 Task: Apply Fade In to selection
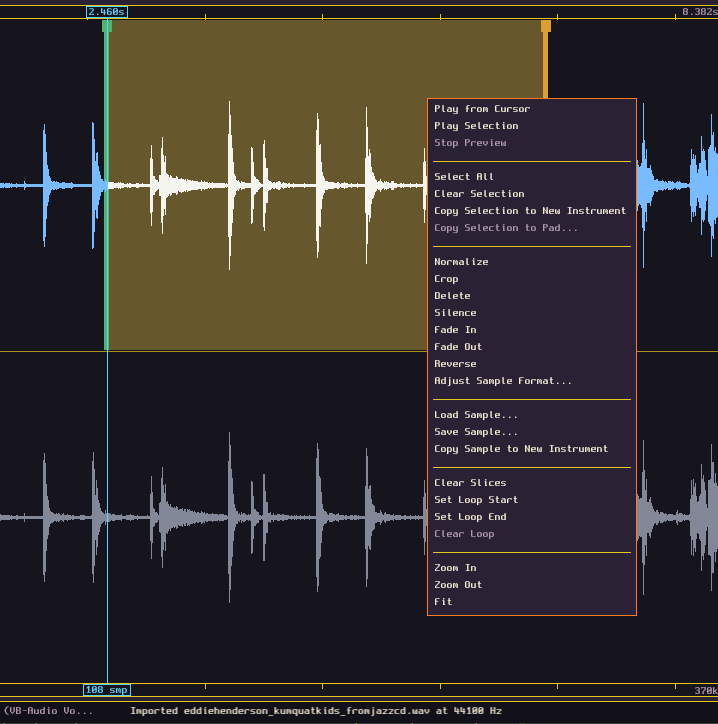point(532,330)
